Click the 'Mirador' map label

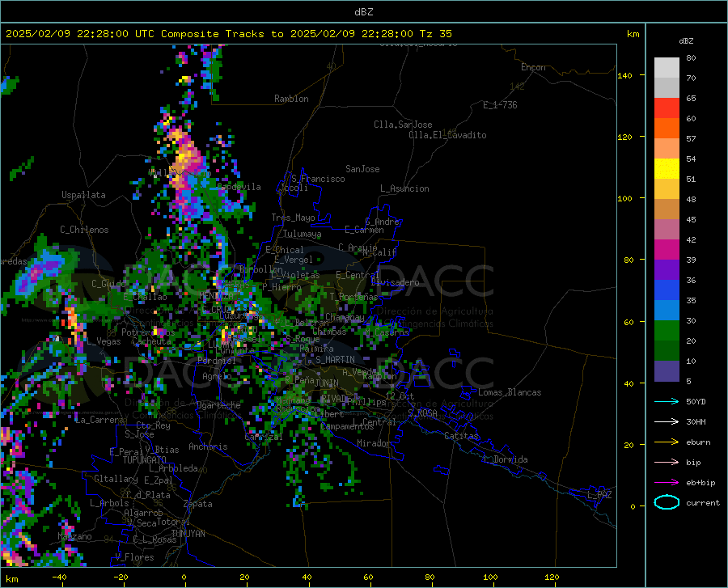374,443
